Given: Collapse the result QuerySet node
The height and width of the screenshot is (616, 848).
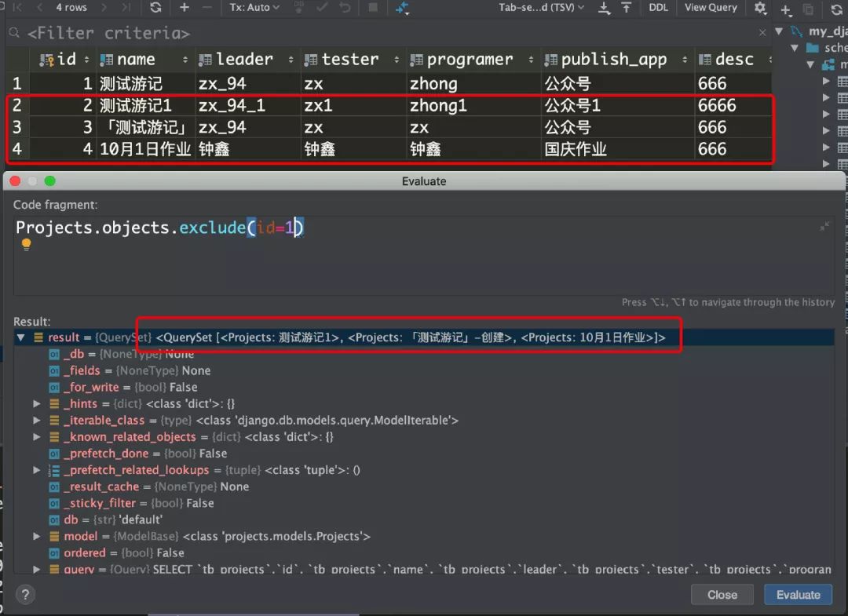Looking at the screenshot, I should coord(20,337).
